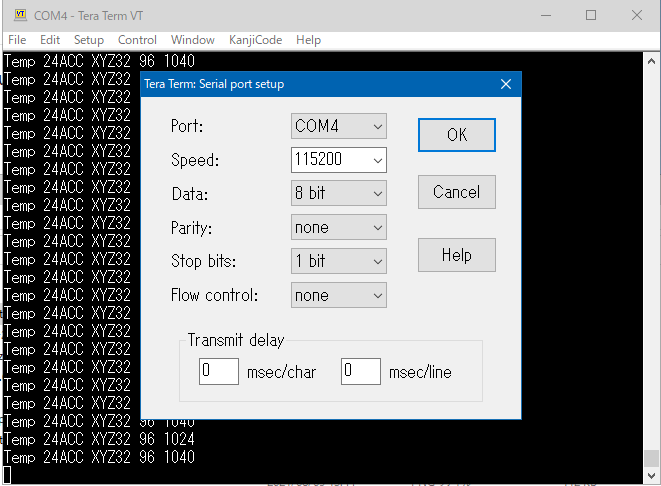Open Help from the serial port dialog
Viewport: 661px width, 486px height.
pyautogui.click(x=457, y=255)
